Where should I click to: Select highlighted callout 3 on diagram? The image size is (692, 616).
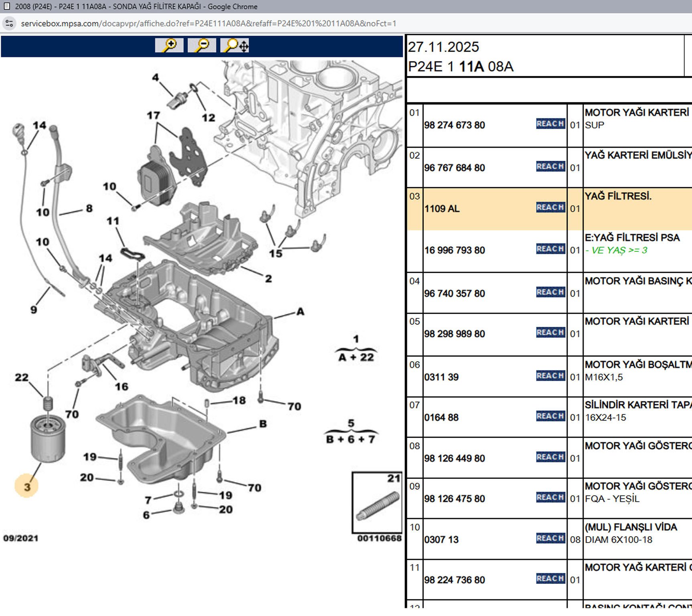pyautogui.click(x=26, y=486)
